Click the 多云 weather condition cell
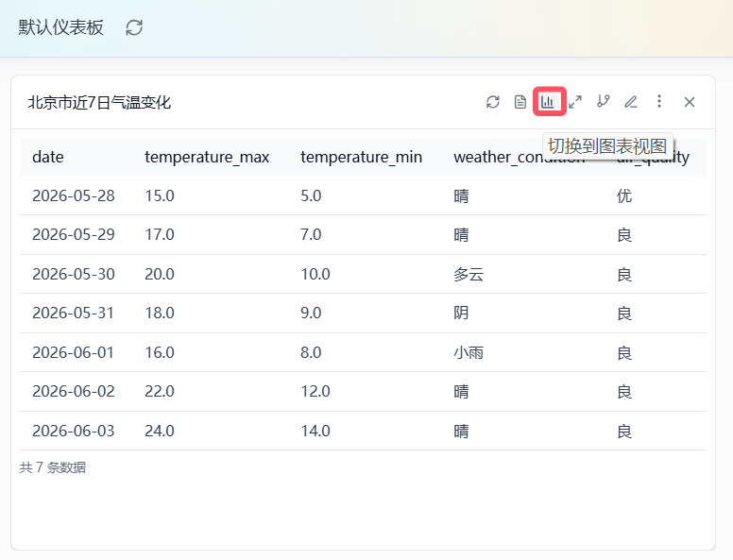Screen dimensions: 733x560 pyautogui.click(x=469, y=275)
